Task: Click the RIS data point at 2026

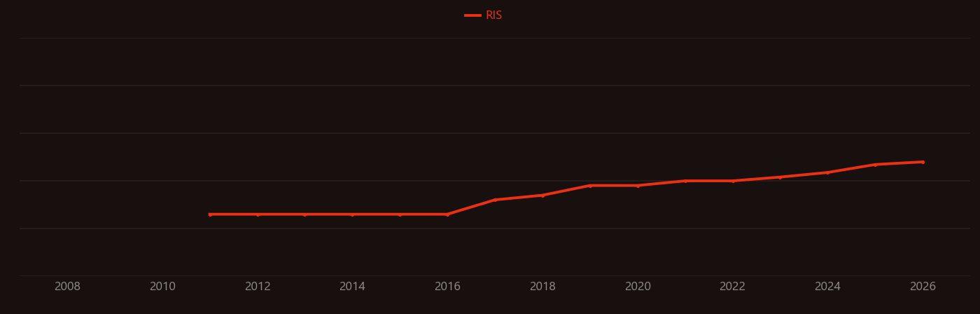Action: click(x=923, y=162)
